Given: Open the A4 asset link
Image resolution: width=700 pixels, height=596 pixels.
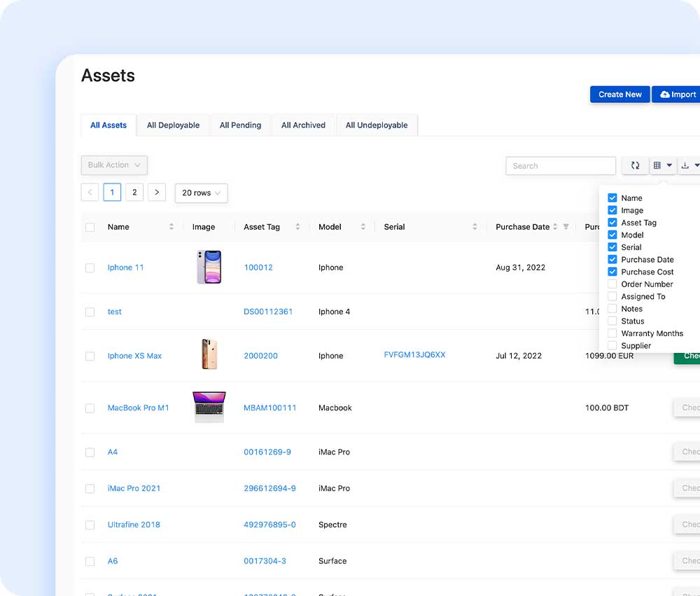Looking at the screenshot, I should pyautogui.click(x=113, y=452).
